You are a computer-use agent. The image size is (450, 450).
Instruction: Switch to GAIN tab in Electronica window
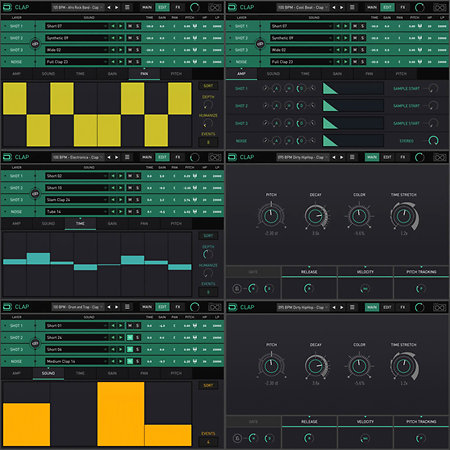pos(112,224)
